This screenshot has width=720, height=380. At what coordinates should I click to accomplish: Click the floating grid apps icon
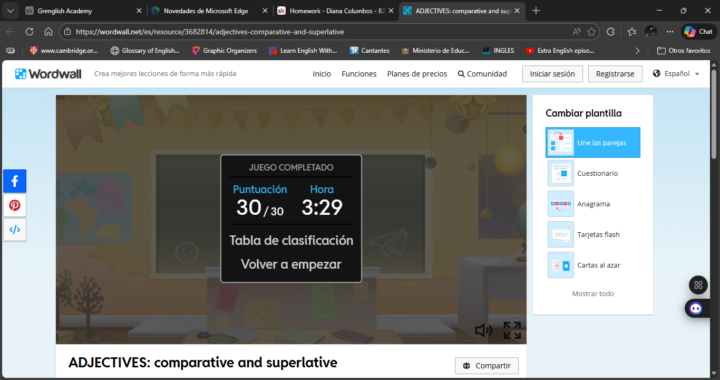[x=698, y=285]
